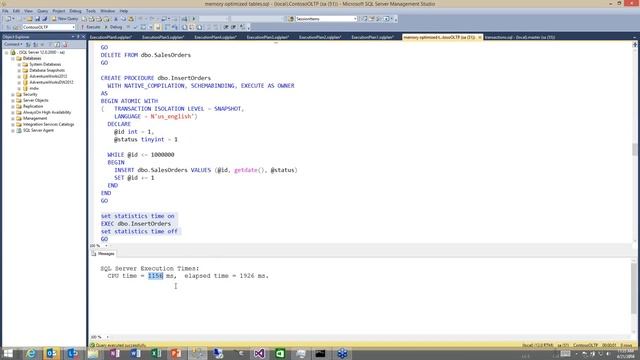Open the Sessionitems find combo box
The image size is (640, 360).
[x=326, y=19]
